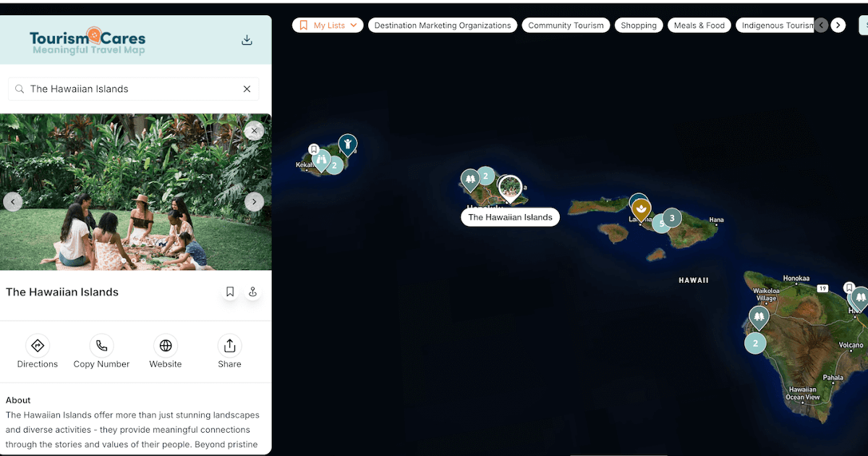Expand the My Lists dropdown
This screenshot has width=868, height=456.
coord(328,25)
